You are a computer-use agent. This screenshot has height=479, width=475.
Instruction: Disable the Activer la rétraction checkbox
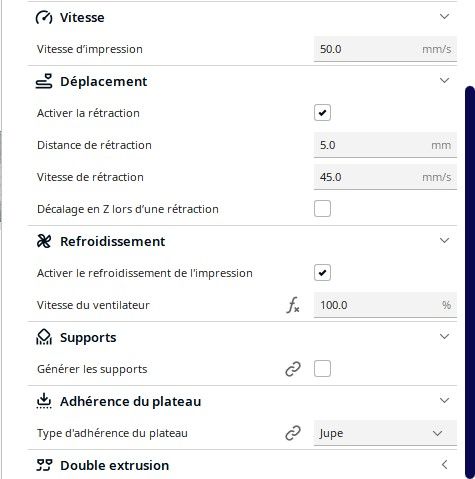click(322, 113)
